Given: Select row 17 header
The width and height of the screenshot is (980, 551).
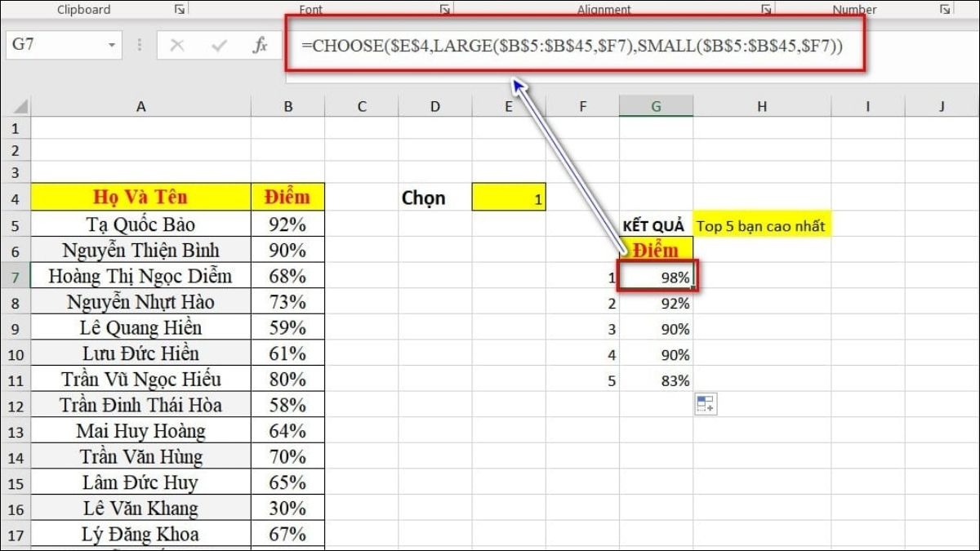Looking at the screenshot, I should point(16,535).
